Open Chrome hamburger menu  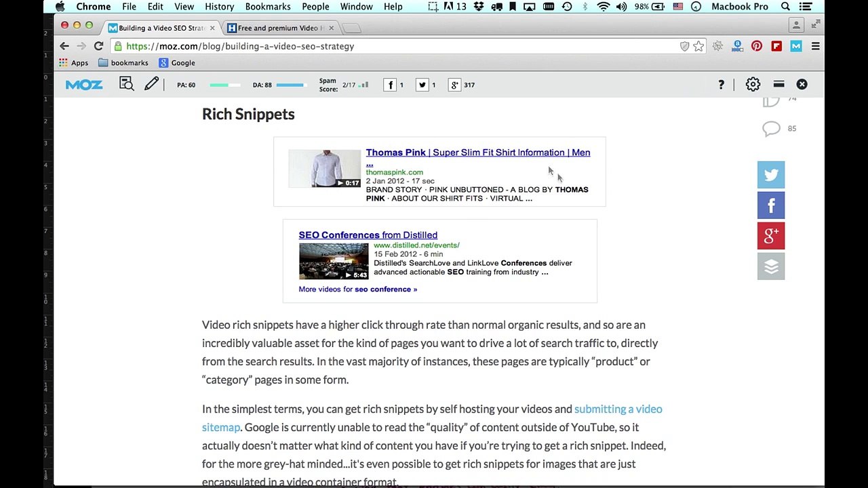pos(816,46)
